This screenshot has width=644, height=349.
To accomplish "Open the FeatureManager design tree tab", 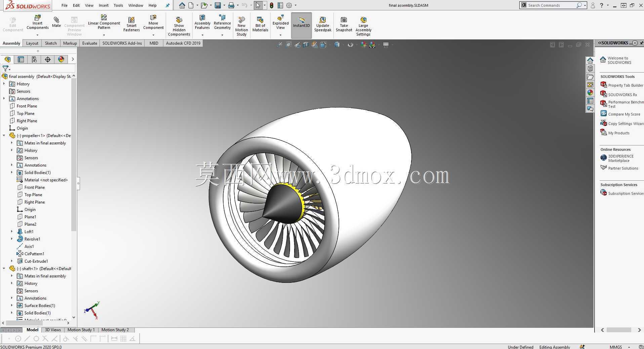I will point(7,59).
